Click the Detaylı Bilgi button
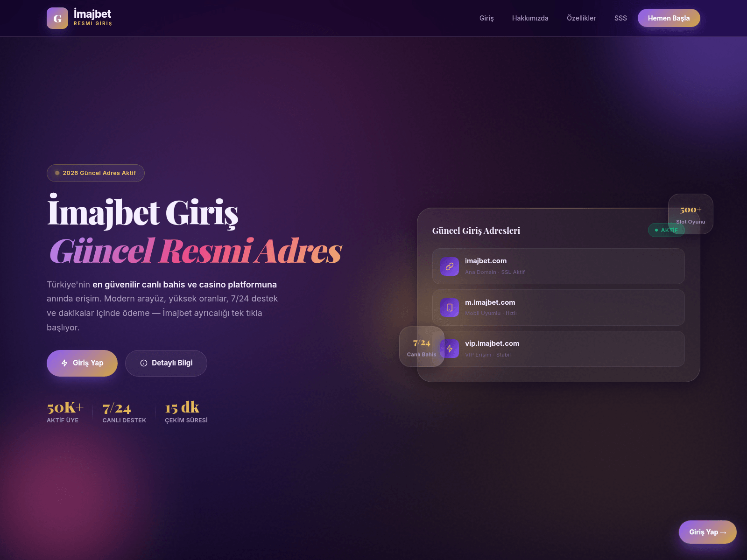 (166, 363)
